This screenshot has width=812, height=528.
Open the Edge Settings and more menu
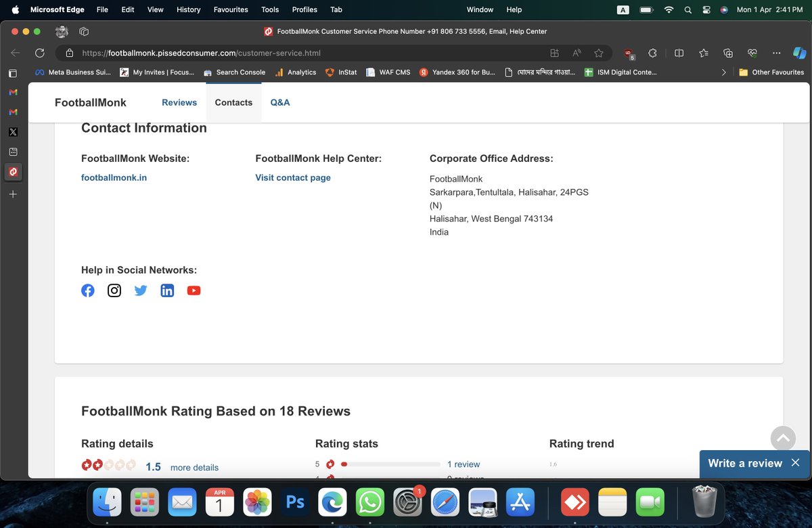coord(775,53)
